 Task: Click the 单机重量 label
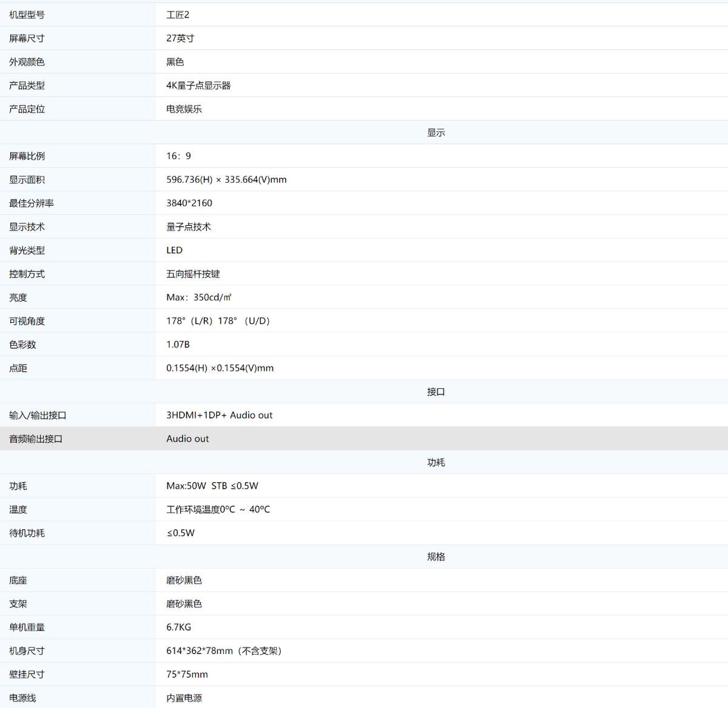[27, 627]
